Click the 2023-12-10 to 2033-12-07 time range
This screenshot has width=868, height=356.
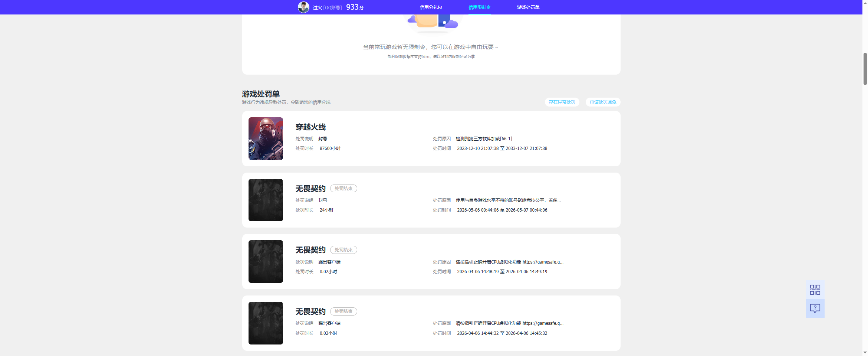coord(502,148)
